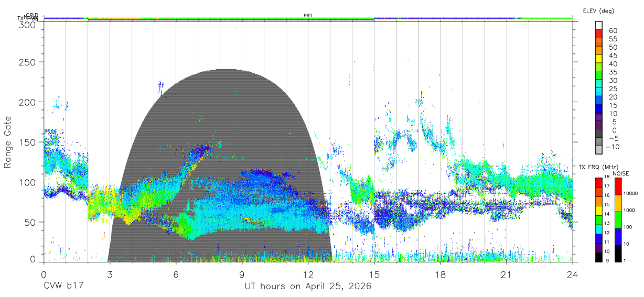Select the purple swatch in TX FRQ colorbar

(x=599, y=247)
